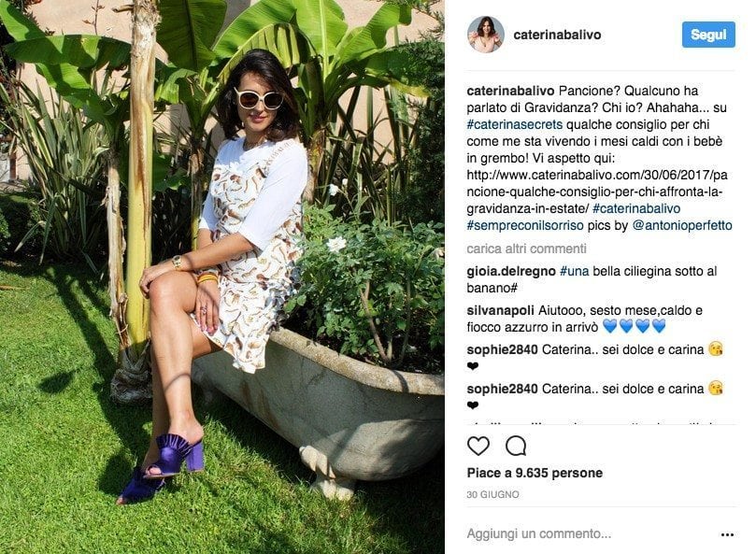Open silvanapoli's profile from comment
The image size is (756, 554).
click(500, 310)
